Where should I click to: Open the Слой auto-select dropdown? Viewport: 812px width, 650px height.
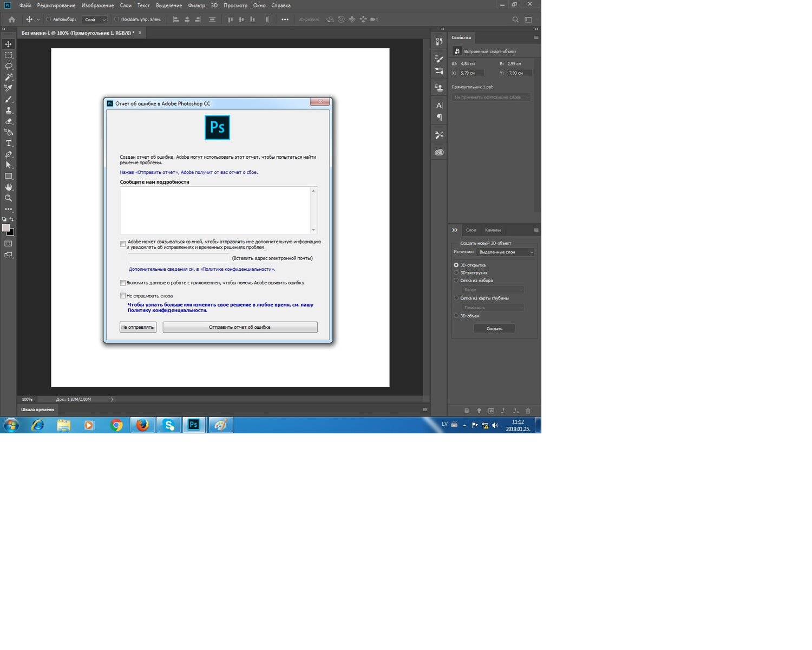[x=95, y=19]
